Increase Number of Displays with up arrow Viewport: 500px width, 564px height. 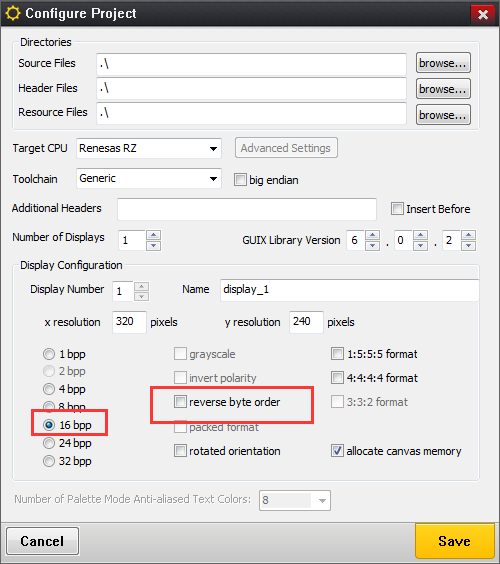(x=154, y=235)
